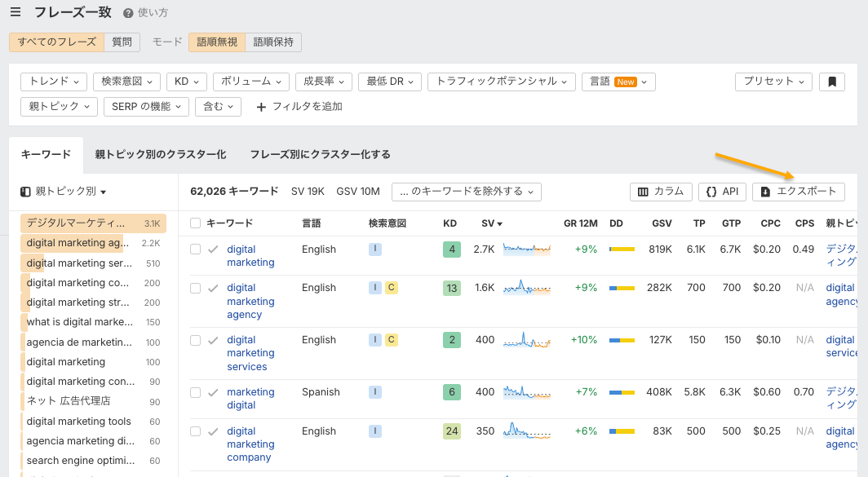Open the カラム columns button
The width and height of the screenshot is (868, 477).
(x=661, y=192)
